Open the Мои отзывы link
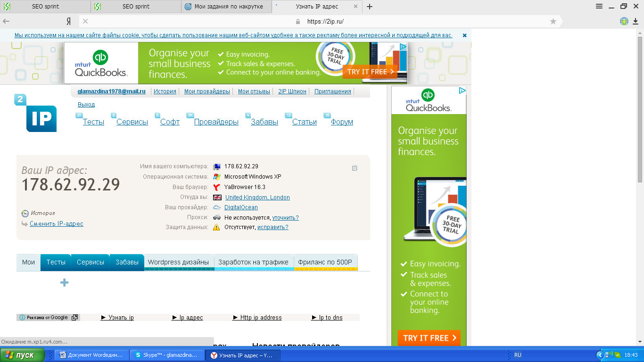 click(254, 91)
